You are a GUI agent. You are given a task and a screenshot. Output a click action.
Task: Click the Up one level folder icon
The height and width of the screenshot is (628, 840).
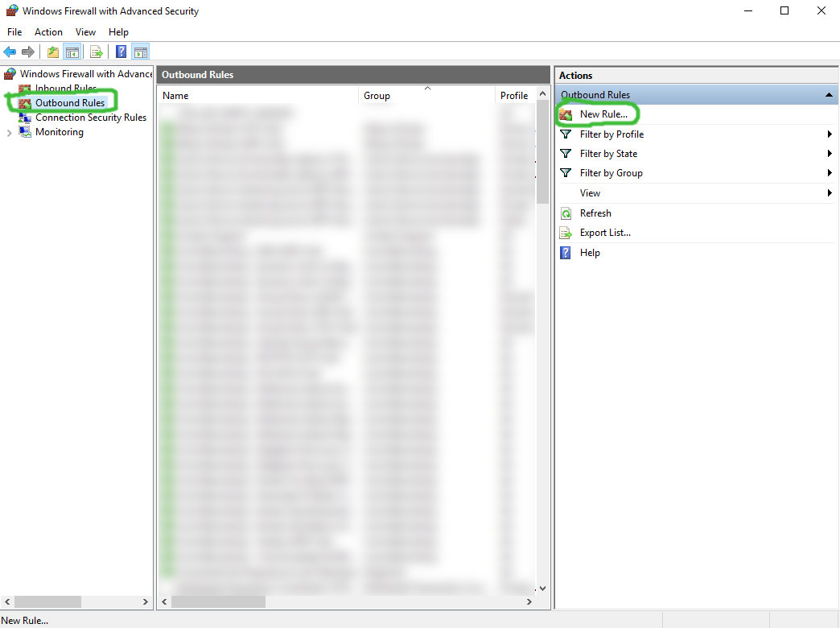tap(52, 52)
